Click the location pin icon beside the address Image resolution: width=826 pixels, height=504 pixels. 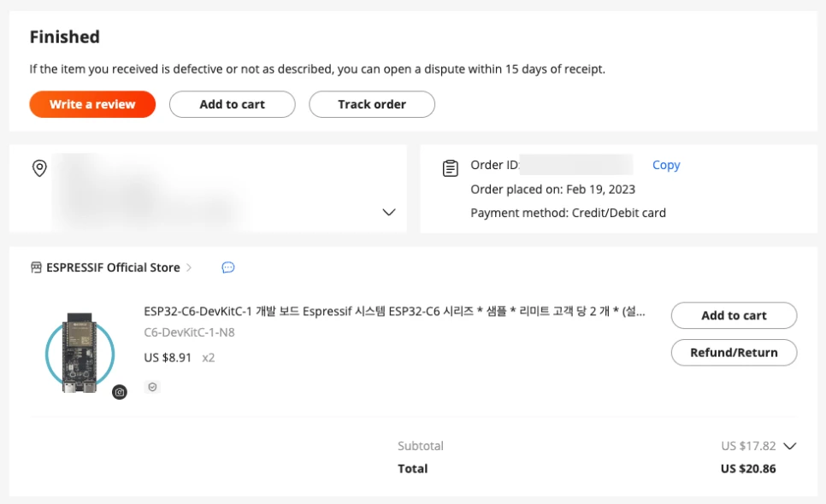pyautogui.click(x=38, y=168)
